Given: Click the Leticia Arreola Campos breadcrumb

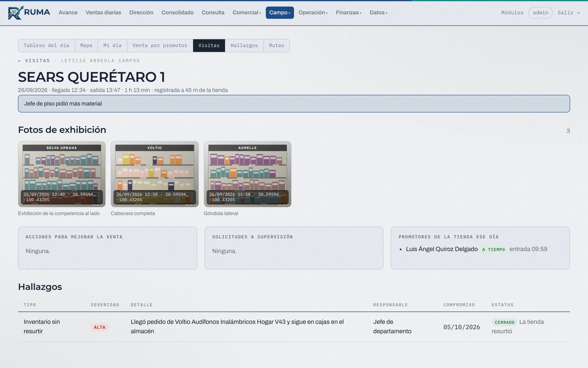Looking at the screenshot, I should (x=100, y=61).
